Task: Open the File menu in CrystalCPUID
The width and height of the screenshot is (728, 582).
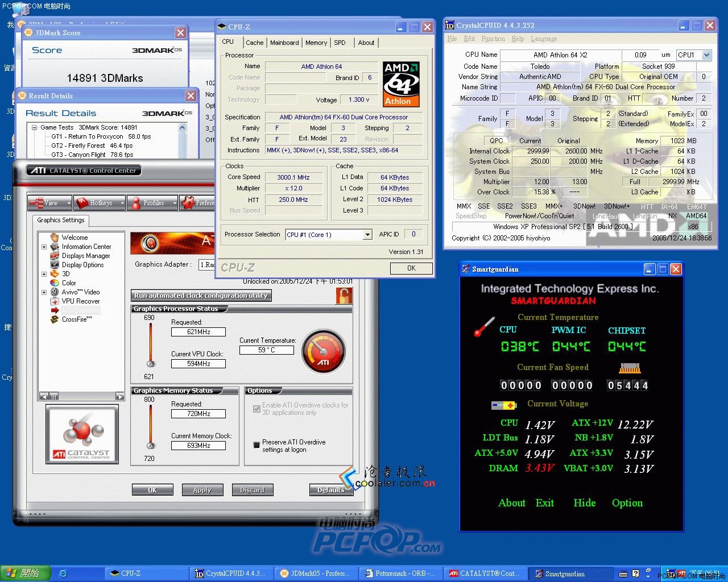Action: [x=452, y=39]
